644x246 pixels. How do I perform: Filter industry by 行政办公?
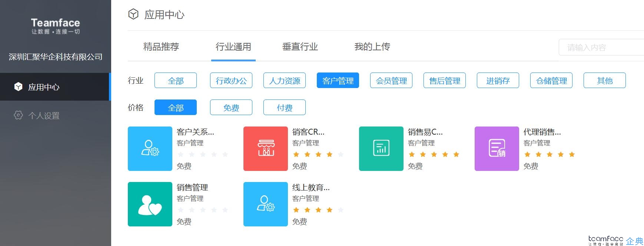pos(231,80)
